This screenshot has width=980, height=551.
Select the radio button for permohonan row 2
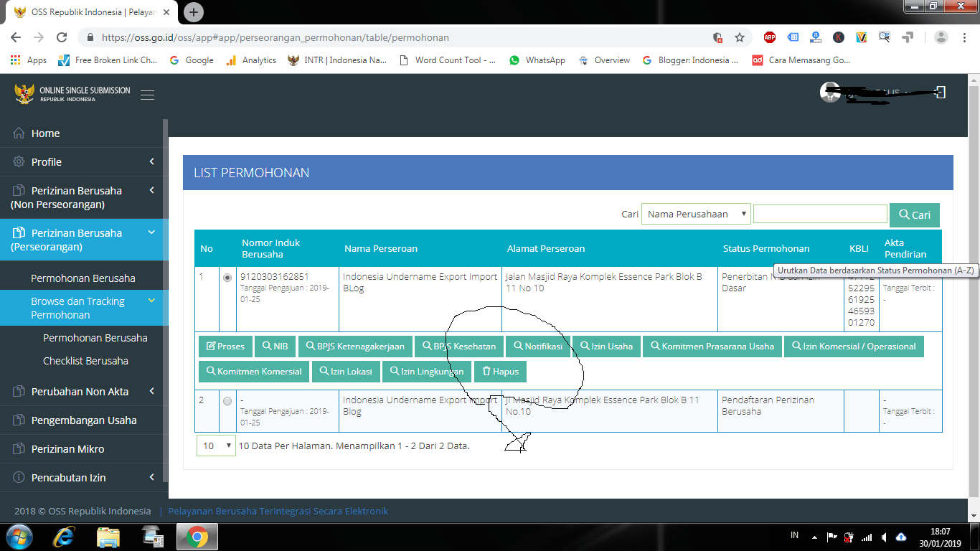pos(227,401)
